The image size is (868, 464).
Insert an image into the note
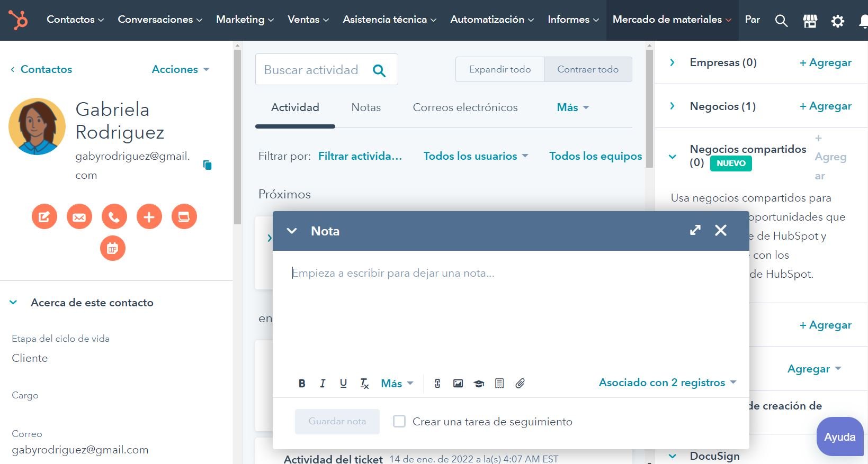(458, 384)
